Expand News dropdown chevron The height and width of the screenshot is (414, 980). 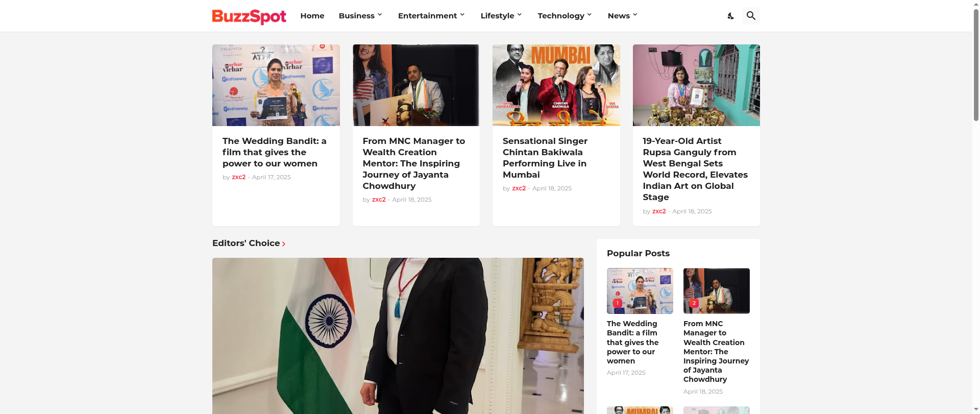click(x=635, y=15)
